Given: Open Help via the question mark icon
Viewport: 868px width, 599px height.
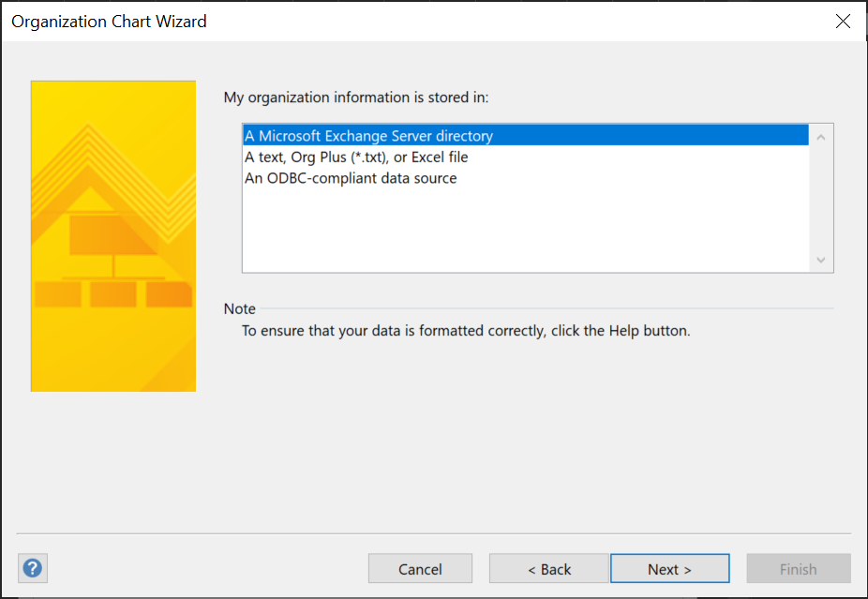Looking at the screenshot, I should [x=32, y=568].
